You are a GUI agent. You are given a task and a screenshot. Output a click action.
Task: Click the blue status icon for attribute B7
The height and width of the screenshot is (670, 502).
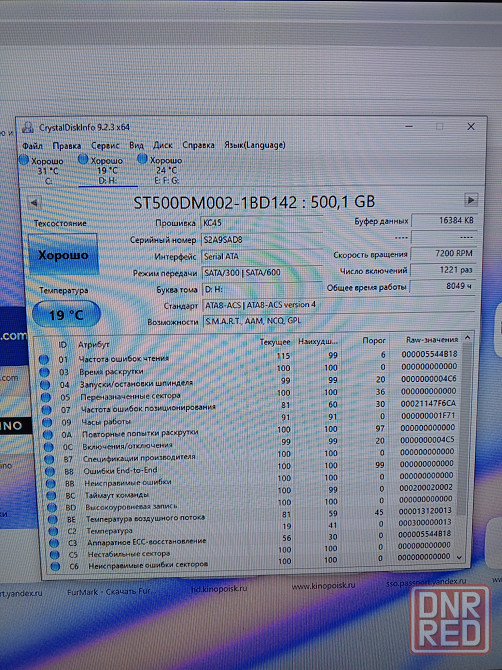click(x=49, y=459)
